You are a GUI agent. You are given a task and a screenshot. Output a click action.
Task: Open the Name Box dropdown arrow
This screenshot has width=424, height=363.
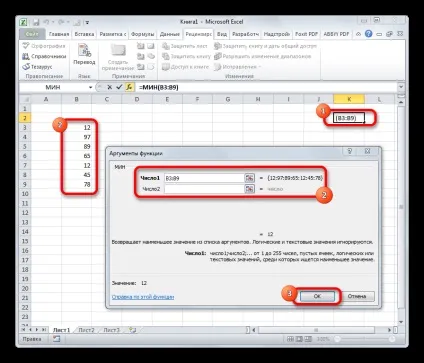coord(90,87)
